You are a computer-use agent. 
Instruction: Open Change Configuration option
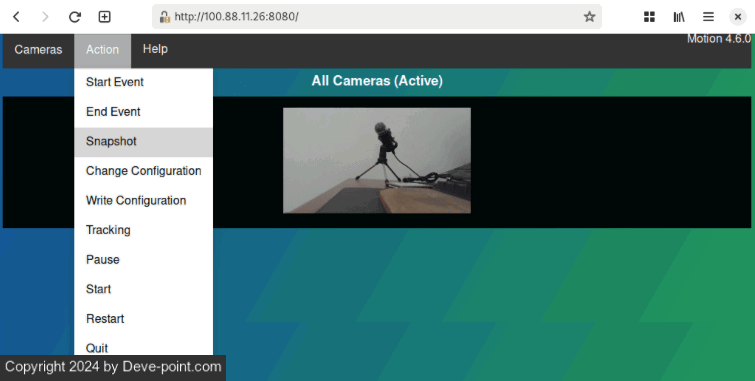(143, 171)
